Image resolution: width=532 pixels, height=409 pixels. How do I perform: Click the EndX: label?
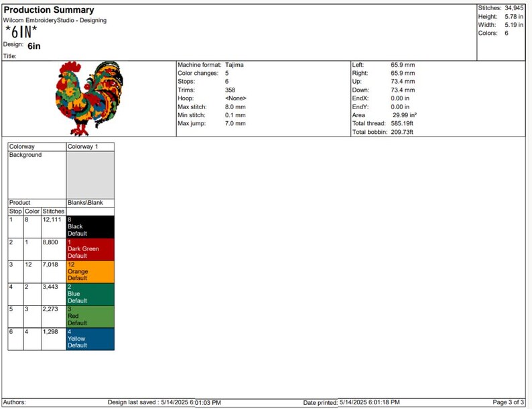[x=360, y=98]
